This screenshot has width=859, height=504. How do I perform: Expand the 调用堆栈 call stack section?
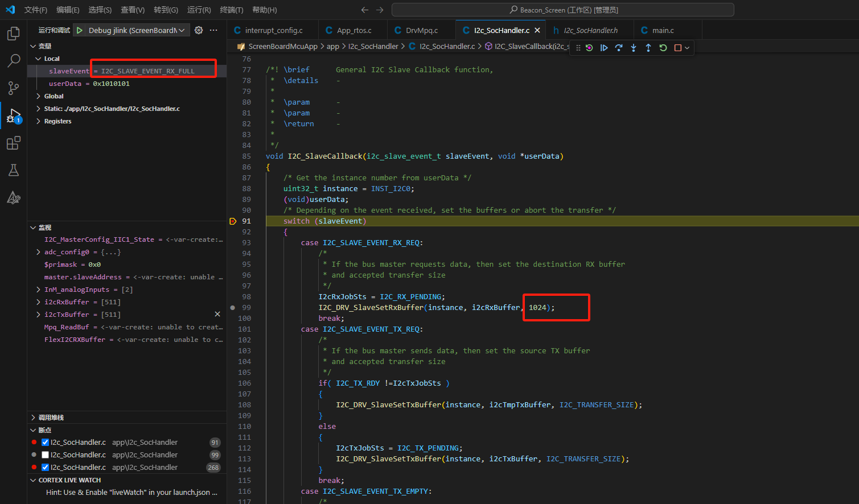coord(33,418)
